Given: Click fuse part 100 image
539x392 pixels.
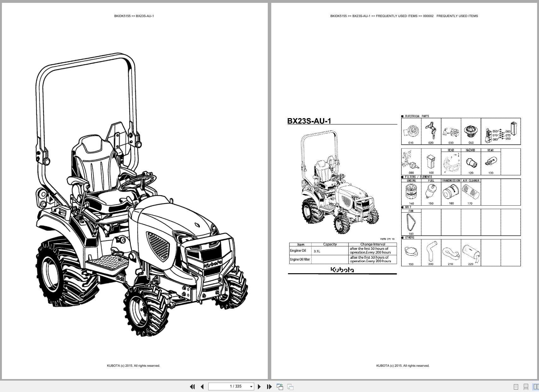Looking at the screenshot, I should tap(431, 162).
